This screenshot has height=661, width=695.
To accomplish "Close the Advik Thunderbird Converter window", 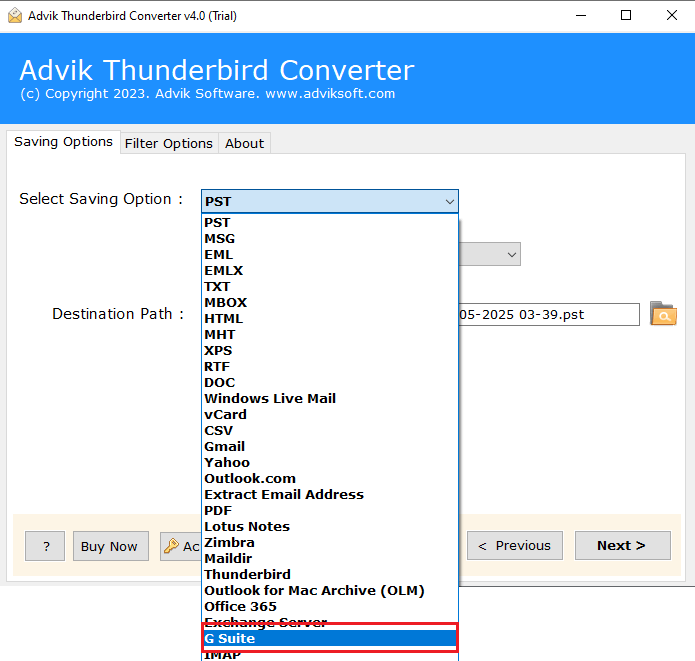I will (x=672, y=16).
